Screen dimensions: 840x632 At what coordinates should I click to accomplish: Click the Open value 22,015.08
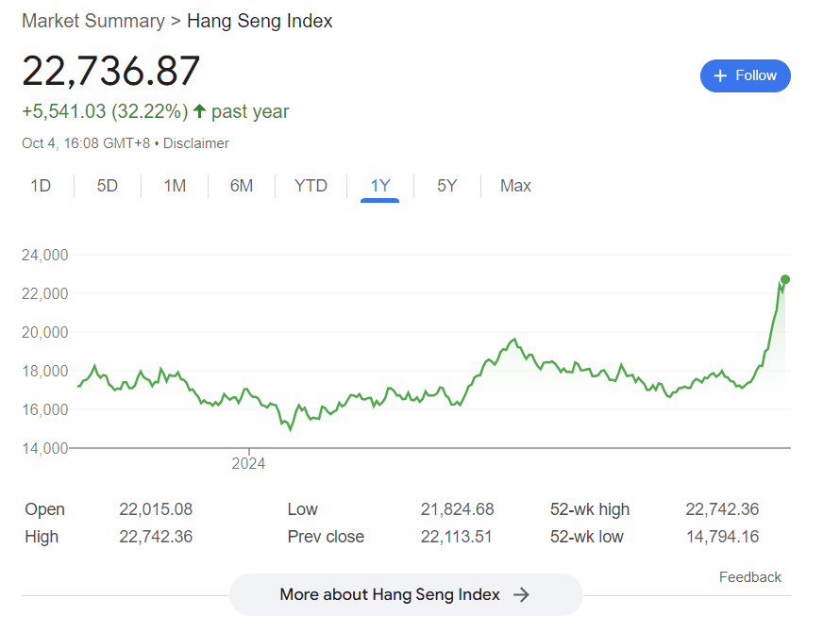click(156, 508)
